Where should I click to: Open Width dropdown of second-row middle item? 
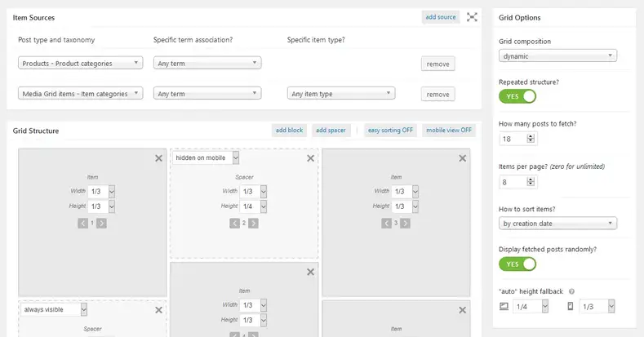[x=253, y=305]
